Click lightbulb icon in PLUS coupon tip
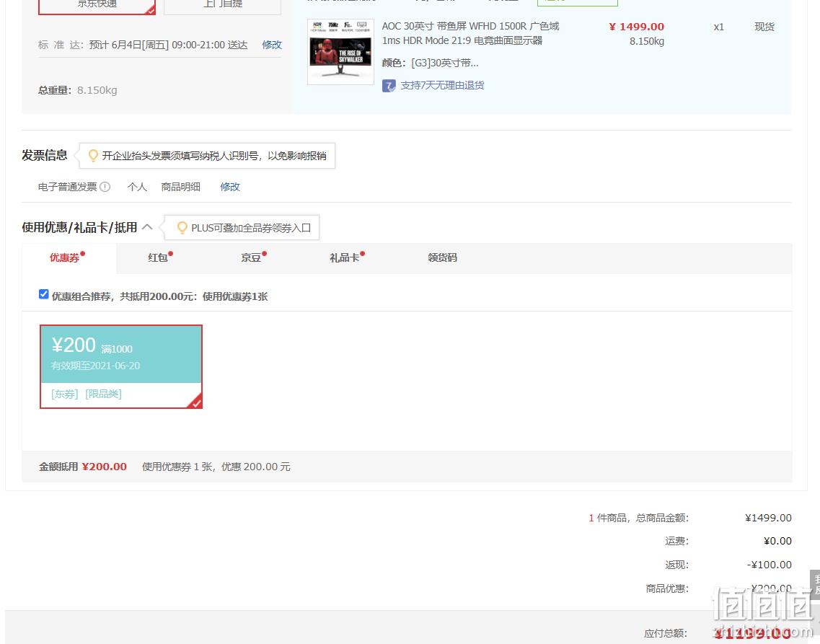This screenshot has height=644, width=820. click(182, 227)
